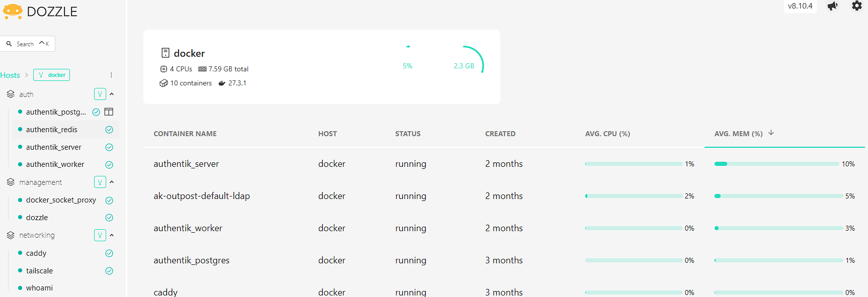Open authentik_worker in the sidebar list
This screenshot has width=868, height=297.
(x=55, y=164)
